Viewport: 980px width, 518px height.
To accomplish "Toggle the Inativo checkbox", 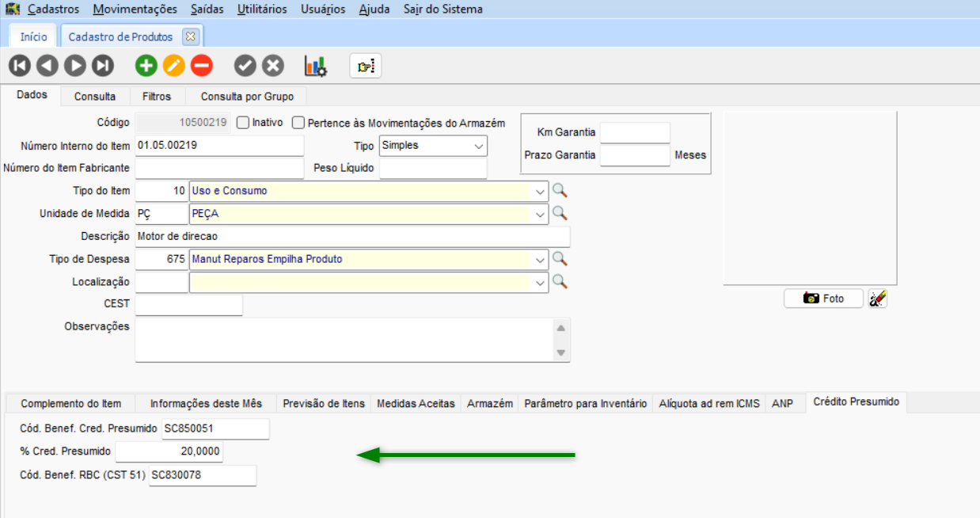I will [243, 123].
